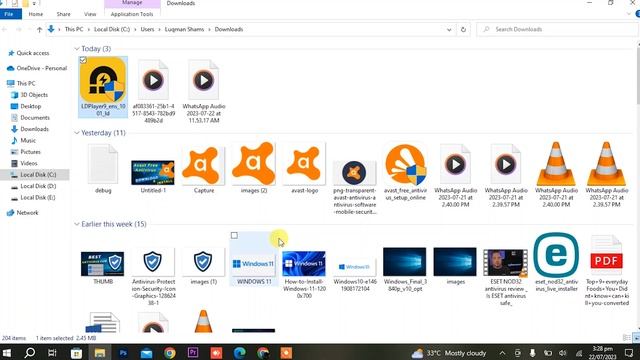Collapse the Earlier this week group

pos(77,224)
